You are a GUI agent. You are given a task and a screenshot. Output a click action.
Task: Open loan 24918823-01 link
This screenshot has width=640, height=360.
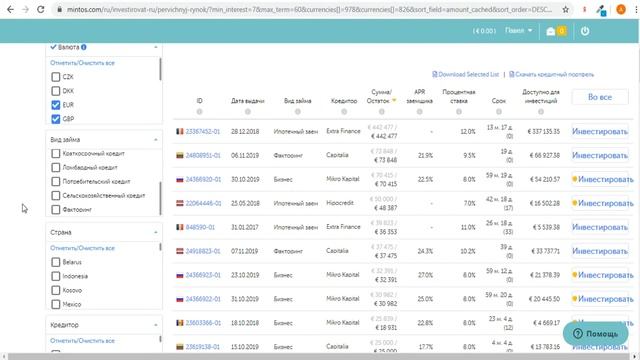(203, 251)
